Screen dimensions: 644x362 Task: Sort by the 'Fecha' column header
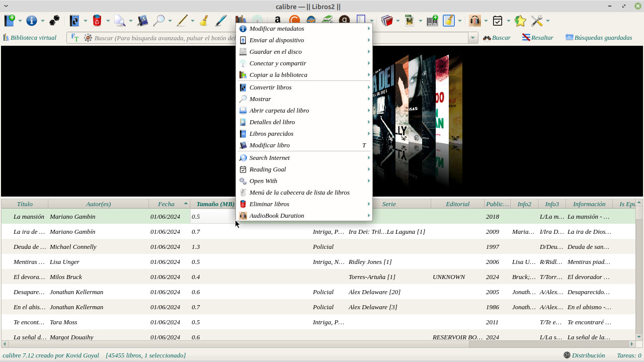click(170, 204)
